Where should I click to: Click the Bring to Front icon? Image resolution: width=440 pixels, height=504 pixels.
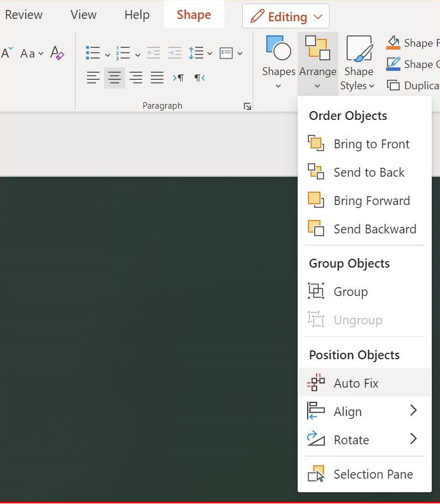pos(316,144)
